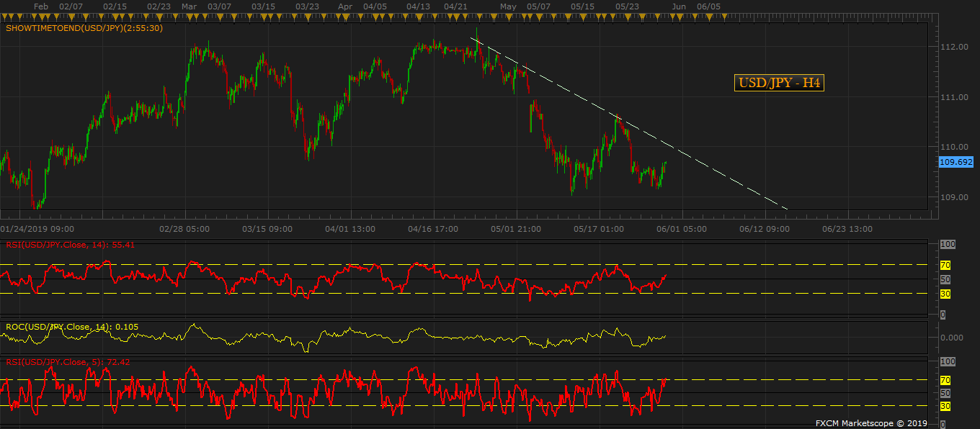Select the ROC(USD/JPY.Close, 14): 0.105 label
980x429 pixels.
coord(72,327)
